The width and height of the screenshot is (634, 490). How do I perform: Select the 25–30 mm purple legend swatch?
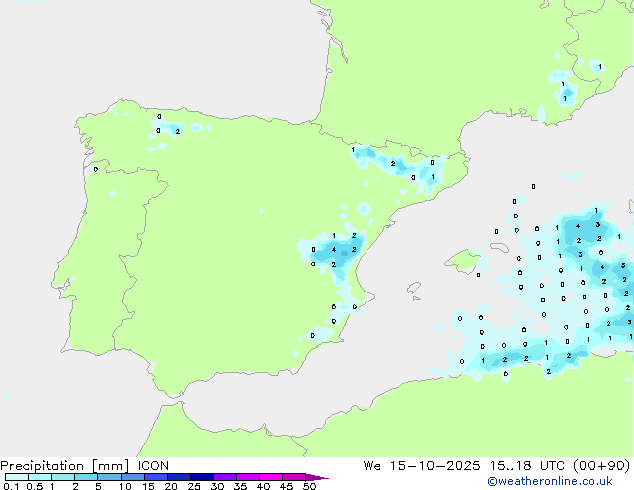(205, 478)
